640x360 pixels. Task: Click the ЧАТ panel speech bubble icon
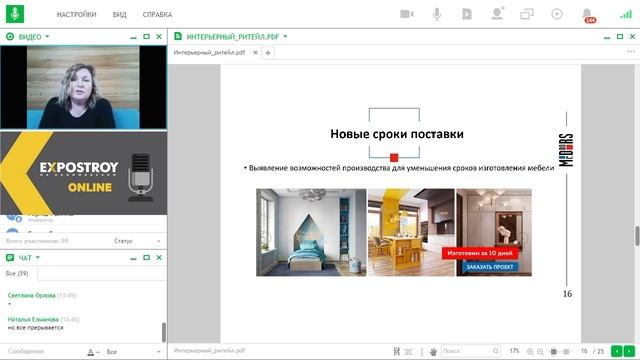coord(10,258)
